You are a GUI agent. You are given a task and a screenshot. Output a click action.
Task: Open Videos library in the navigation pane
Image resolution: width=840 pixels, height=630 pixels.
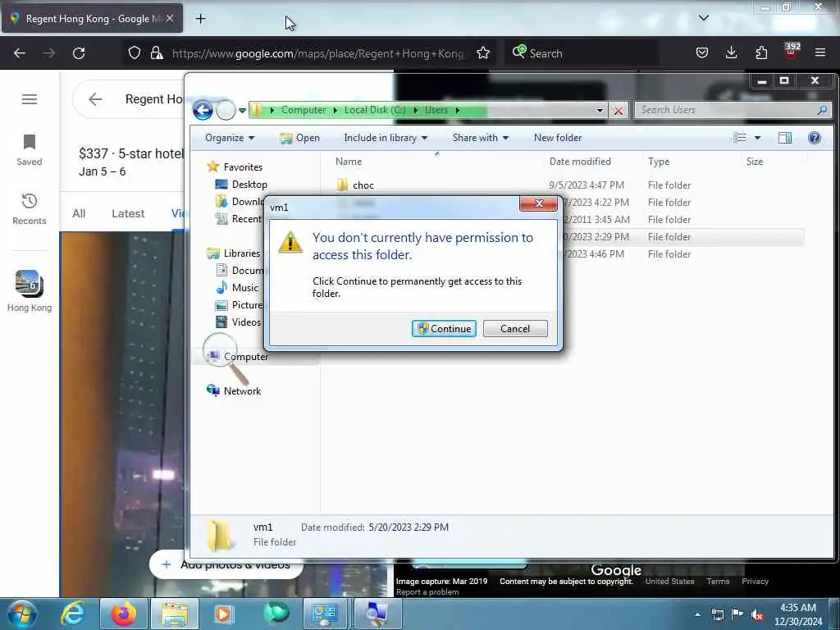(246, 322)
